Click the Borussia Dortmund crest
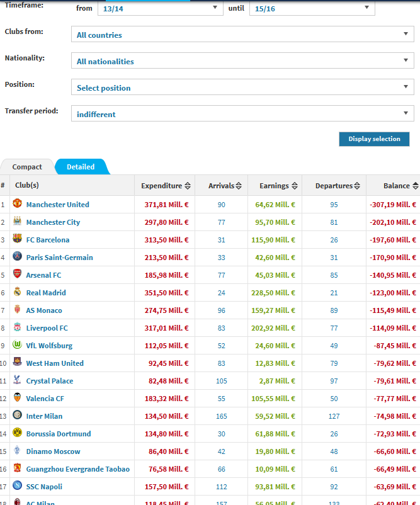 point(18,433)
